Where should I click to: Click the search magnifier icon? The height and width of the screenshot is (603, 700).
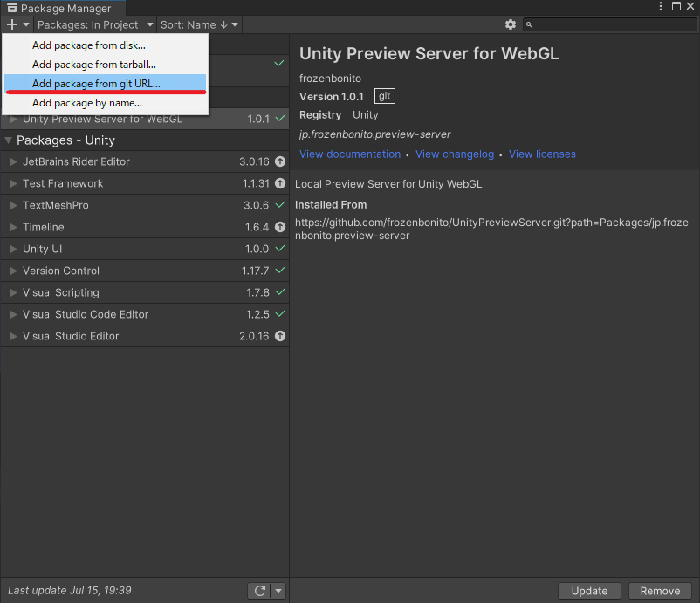coord(529,24)
